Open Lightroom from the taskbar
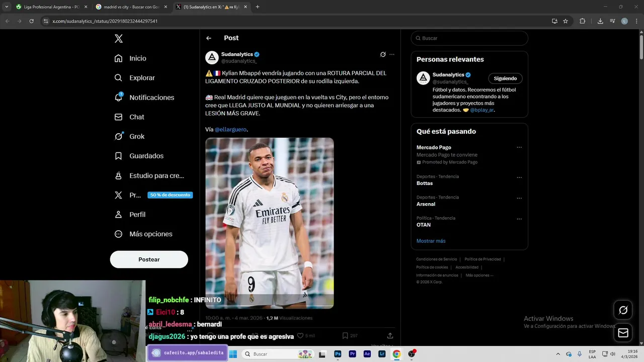 382,354
